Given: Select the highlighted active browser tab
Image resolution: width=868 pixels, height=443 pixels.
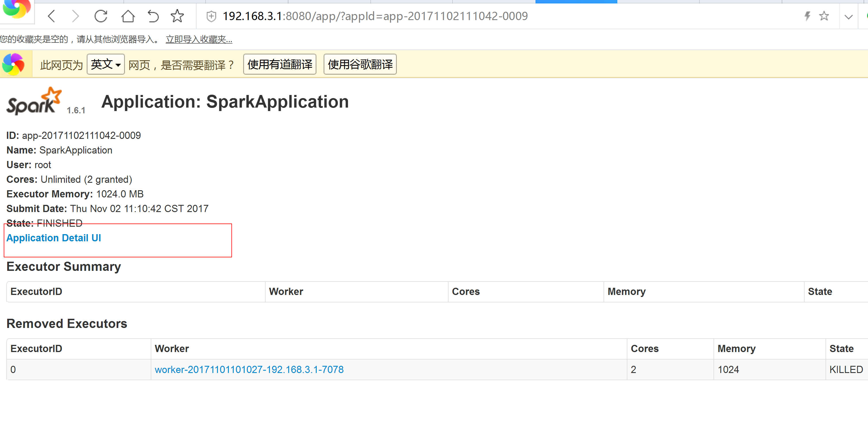Looking at the screenshot, I should click(x=576, y=1).
